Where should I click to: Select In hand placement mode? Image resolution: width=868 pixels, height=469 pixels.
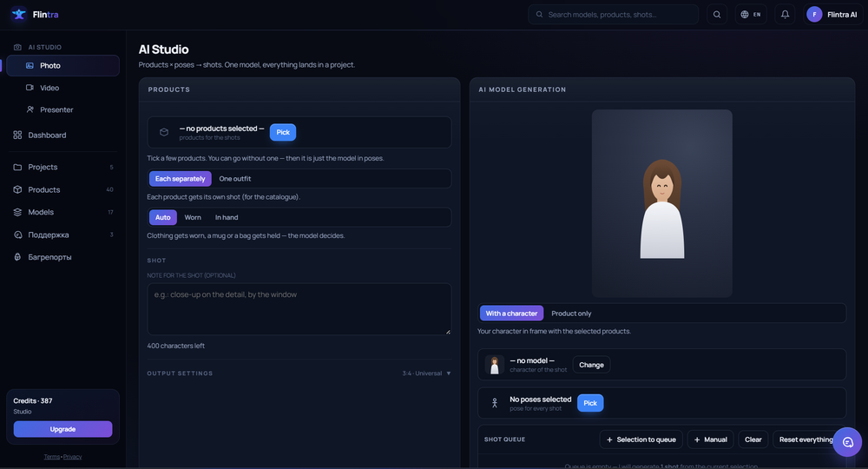(x=227, y=218)
